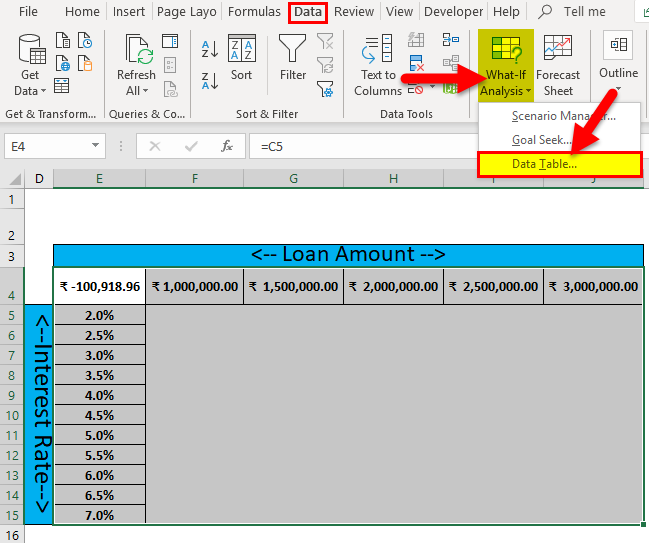Select the column E header
The height and width of the screenshot is (543, 649).
pos(99,179)
